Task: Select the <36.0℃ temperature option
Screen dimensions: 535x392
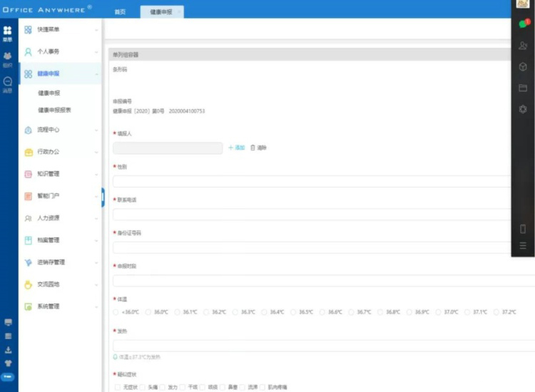Action: coord(117,312)
